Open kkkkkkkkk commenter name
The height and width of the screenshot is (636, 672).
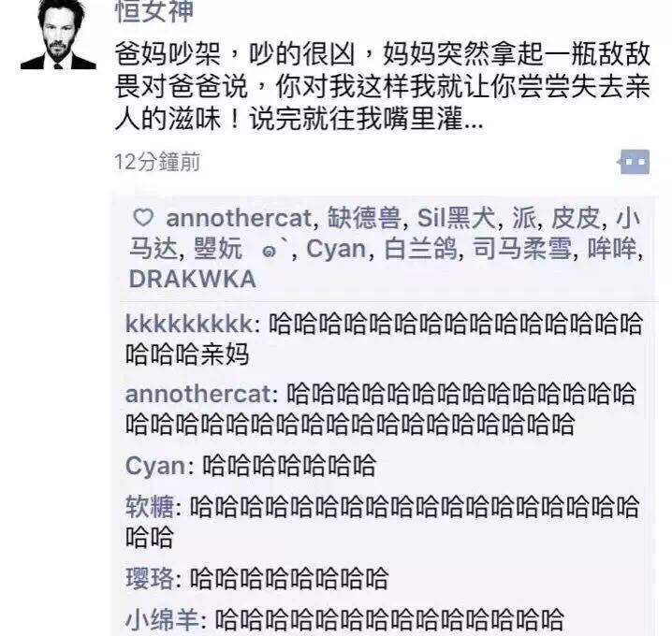point(189,324)
